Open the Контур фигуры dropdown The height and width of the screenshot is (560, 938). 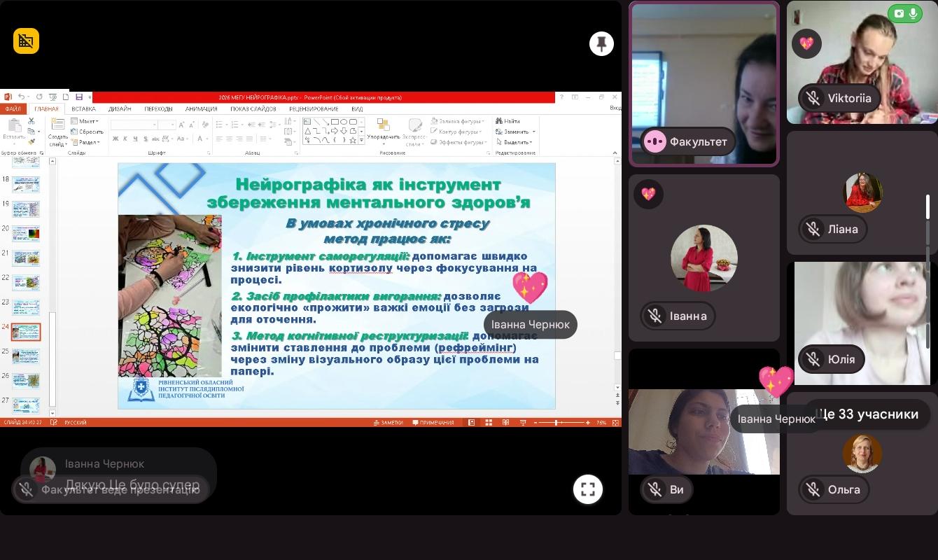(456, 132)
